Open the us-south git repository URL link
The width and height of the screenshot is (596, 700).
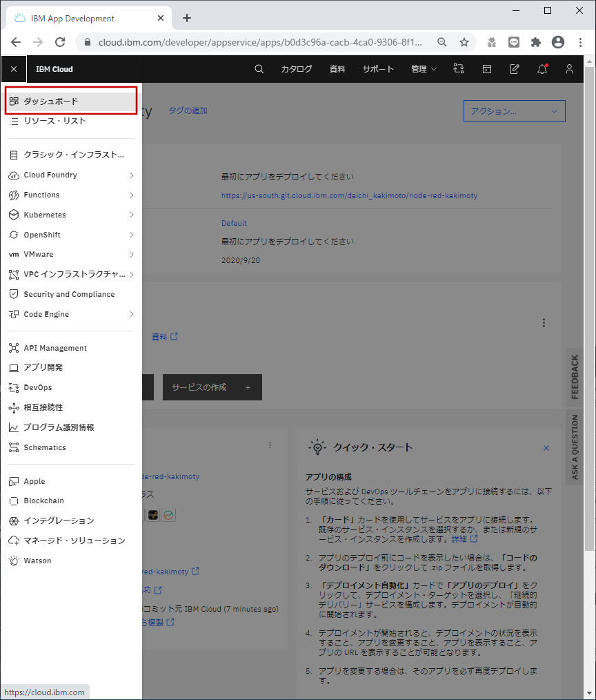coord(349,195)
